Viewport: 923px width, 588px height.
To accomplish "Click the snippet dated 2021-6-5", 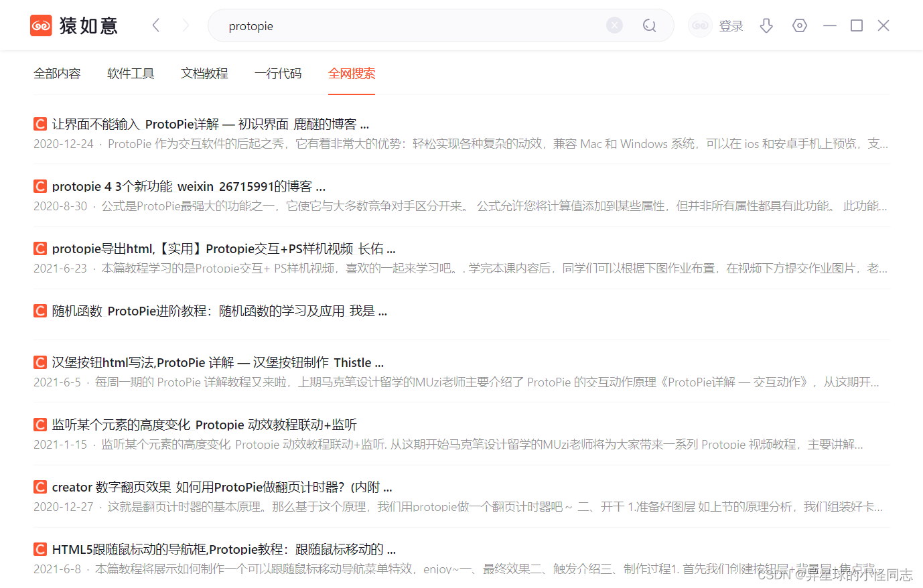I will tap(456, 382).
